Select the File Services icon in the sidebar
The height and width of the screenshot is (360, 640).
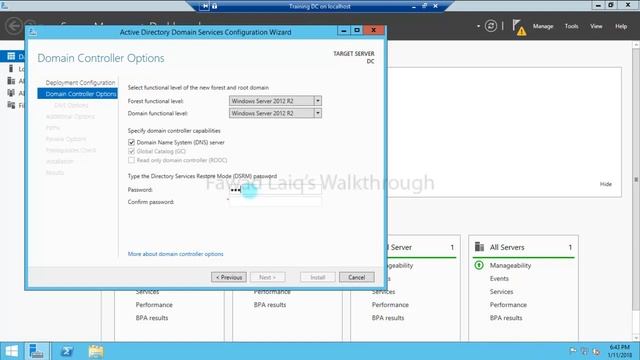point(11,105)
